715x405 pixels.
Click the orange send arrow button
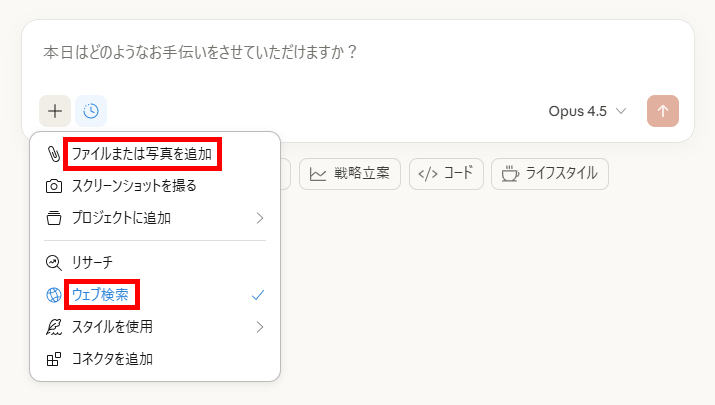(663, 111)
